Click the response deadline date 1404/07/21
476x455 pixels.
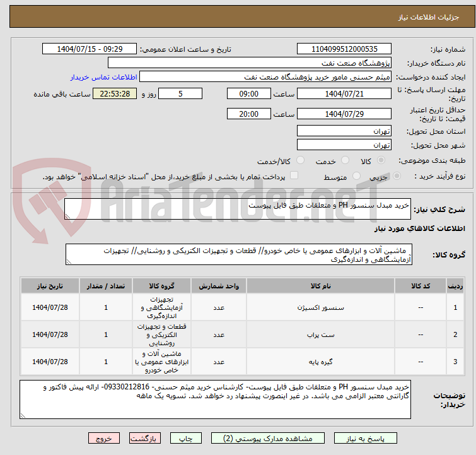pos(344,93)
